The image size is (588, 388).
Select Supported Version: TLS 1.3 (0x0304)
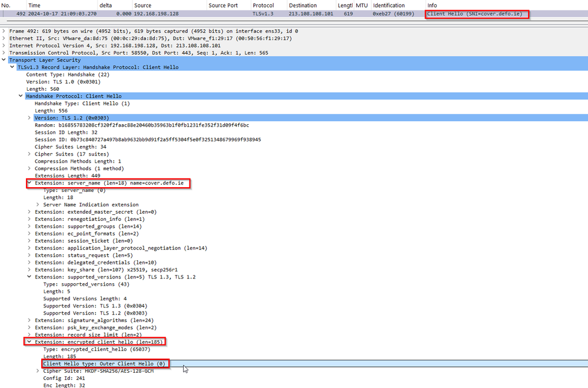point(95,306)
